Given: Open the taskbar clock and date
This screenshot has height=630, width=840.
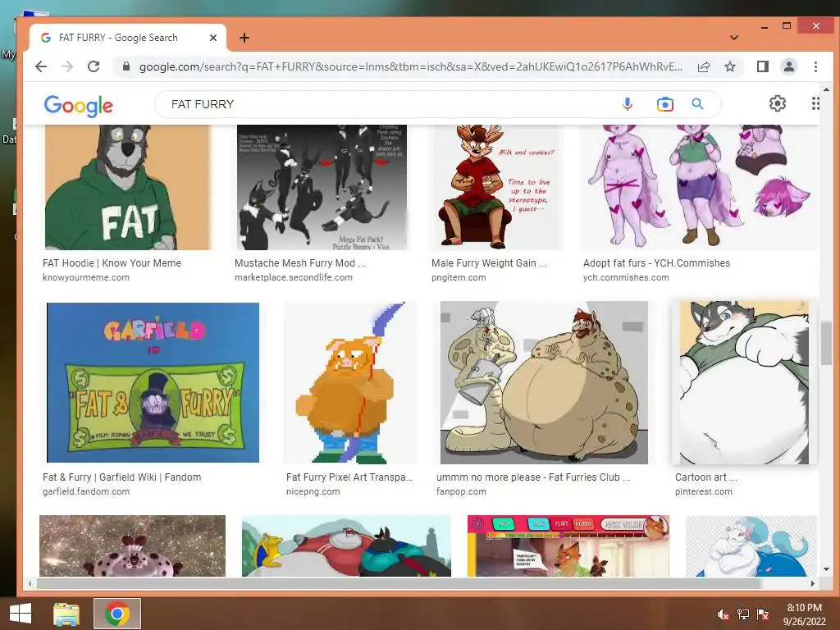Looking at the screenshot, I should pyautogui.click(x=805, y=614).
